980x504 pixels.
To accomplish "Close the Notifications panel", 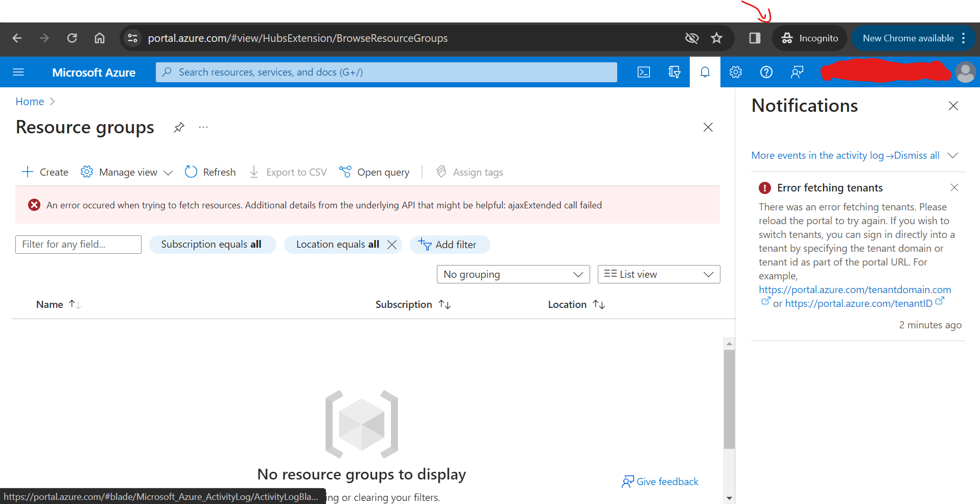I will [953, 106].
